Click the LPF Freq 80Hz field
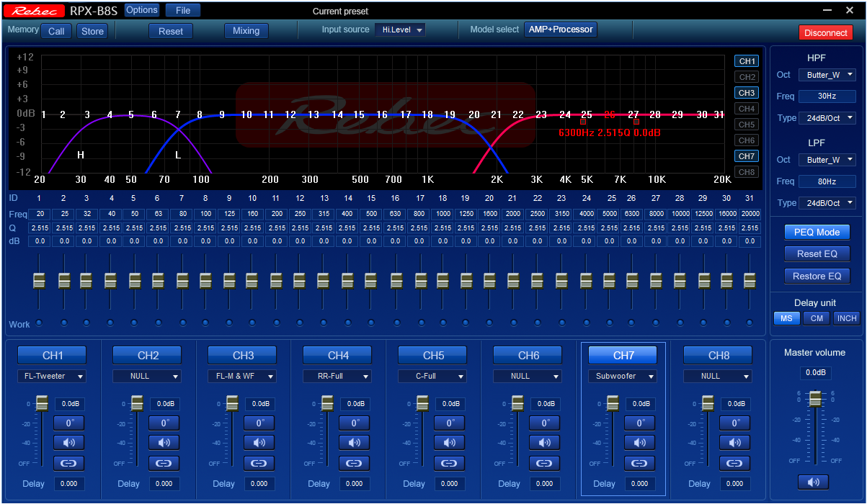 [x=827, y=181]
